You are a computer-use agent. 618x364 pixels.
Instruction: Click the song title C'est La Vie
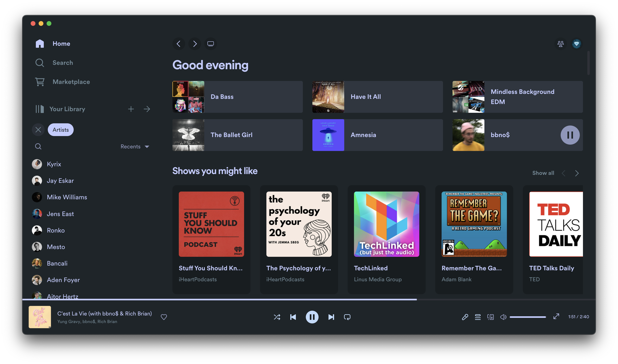pyautogui.click(x=104, y=313)
